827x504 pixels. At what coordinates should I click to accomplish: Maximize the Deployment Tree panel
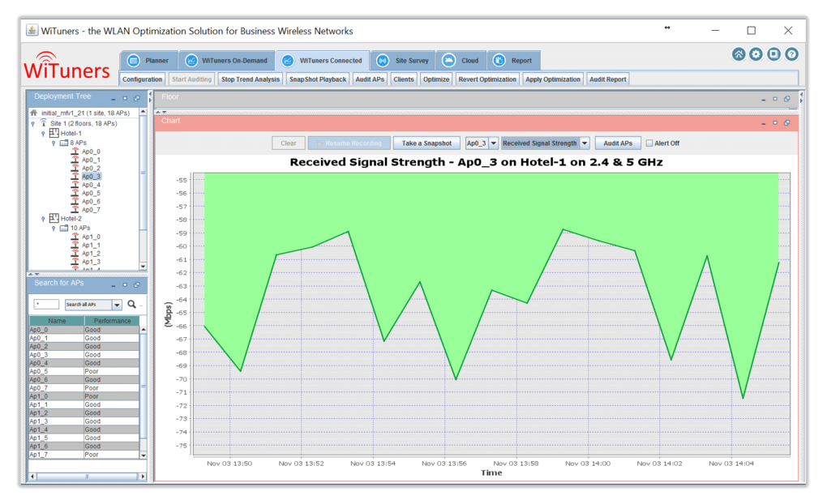click(125, 98)
